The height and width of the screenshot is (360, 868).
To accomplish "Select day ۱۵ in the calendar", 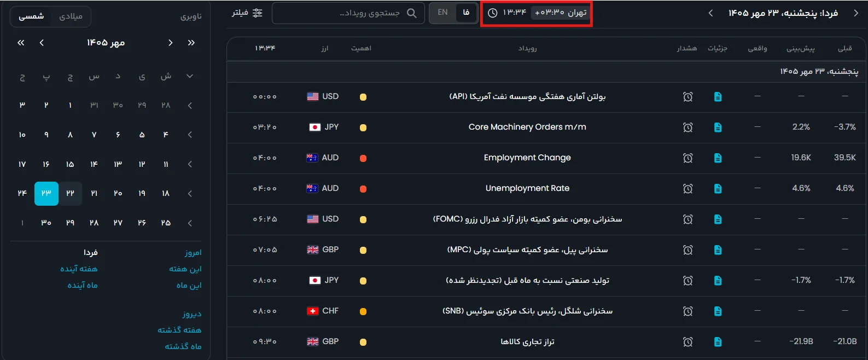I will coord(70,164).
